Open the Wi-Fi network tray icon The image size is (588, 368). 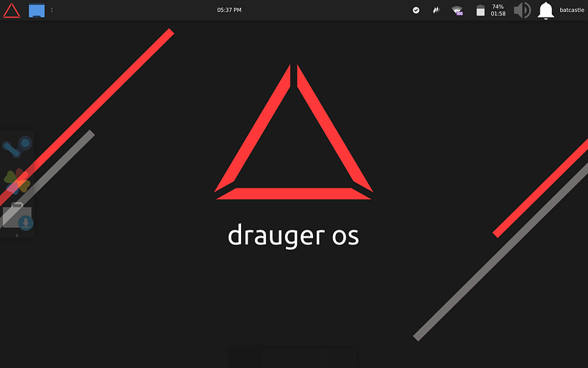pyautogui.click(x=457, y=10)
